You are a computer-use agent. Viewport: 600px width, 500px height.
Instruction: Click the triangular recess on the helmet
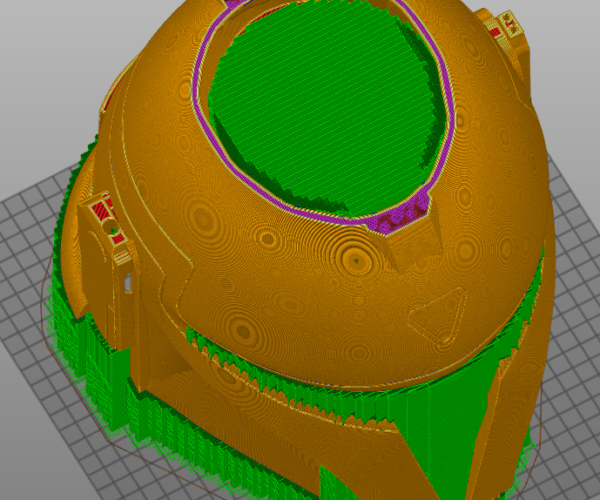[x=437, y=317]
